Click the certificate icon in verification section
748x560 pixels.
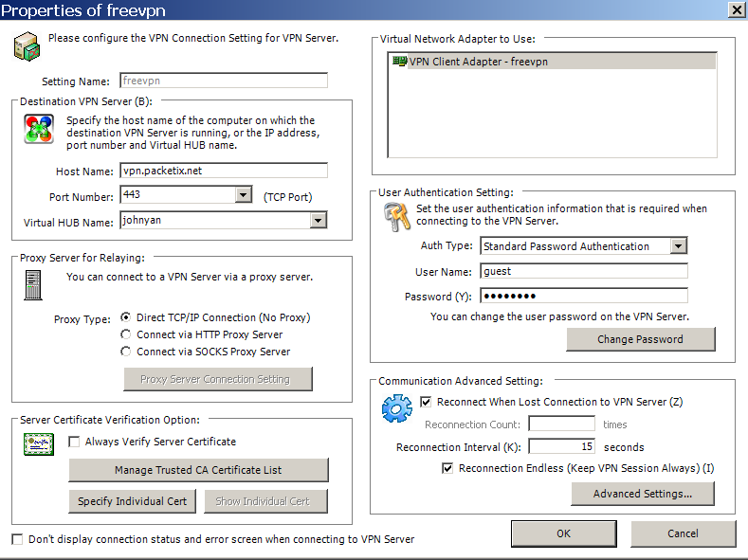(39, 444)
